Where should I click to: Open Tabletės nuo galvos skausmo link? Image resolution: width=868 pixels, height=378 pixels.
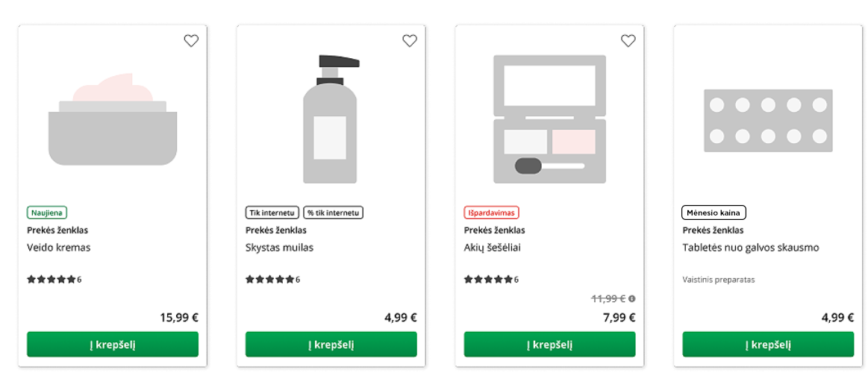click(x=750, y=248)
